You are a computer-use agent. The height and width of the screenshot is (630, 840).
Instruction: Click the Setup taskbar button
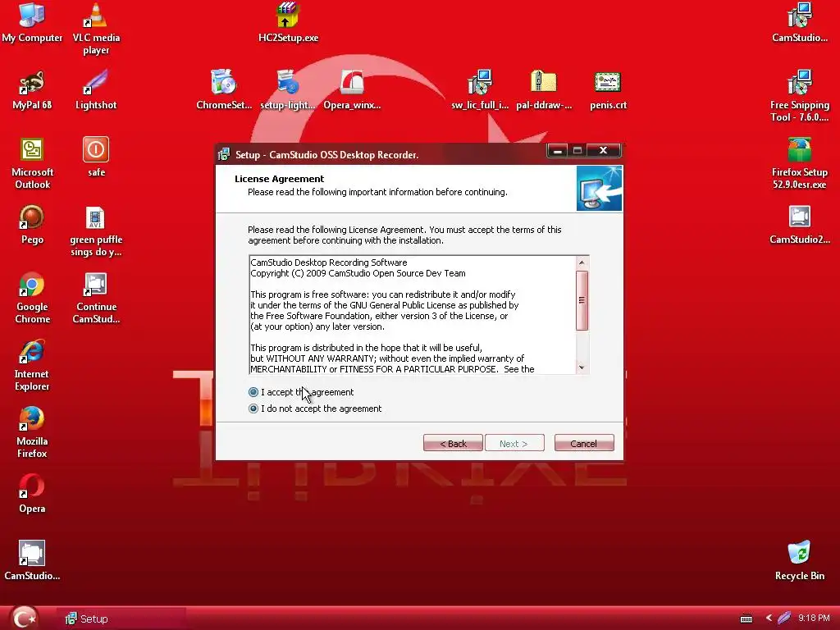[x=121, y=619]
